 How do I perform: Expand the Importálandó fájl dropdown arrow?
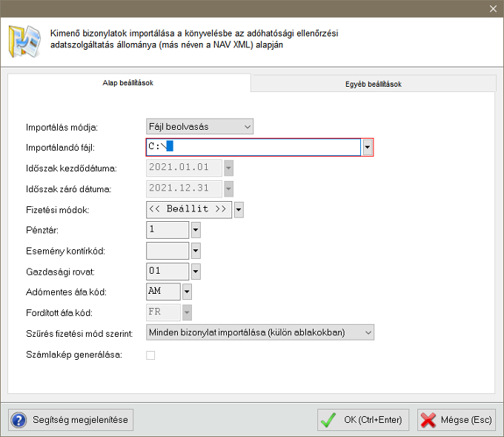pos(367,147)
